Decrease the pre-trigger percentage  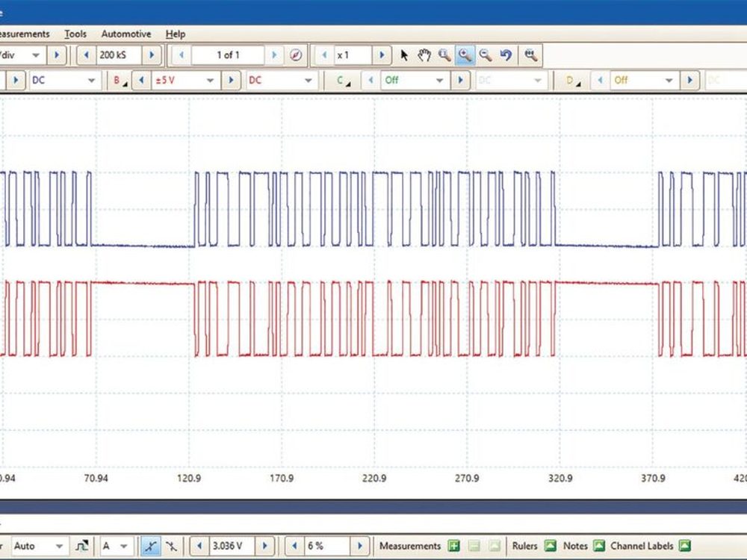pyautogui.click(x=295, y=546)
